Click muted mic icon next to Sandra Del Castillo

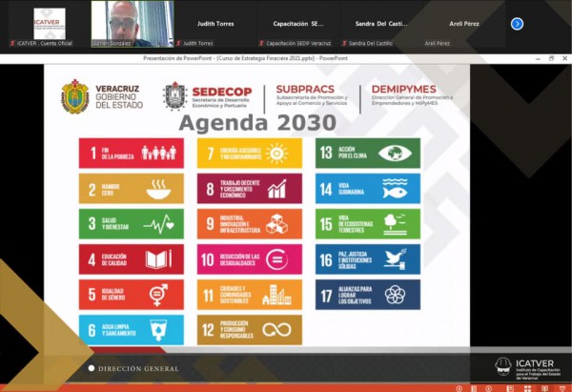pos(344,43)
